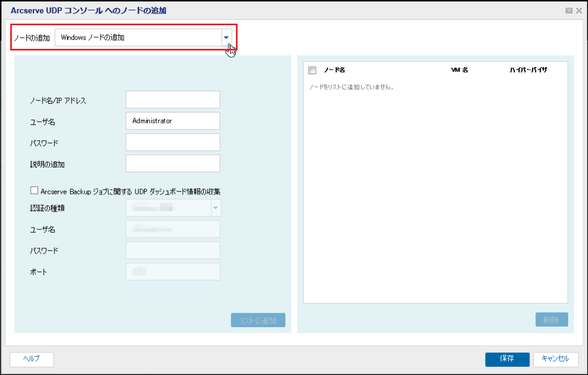
Task: Enable Arcserve Backup UDP dashboard info checkbox
Action: [x=34, y=191]
